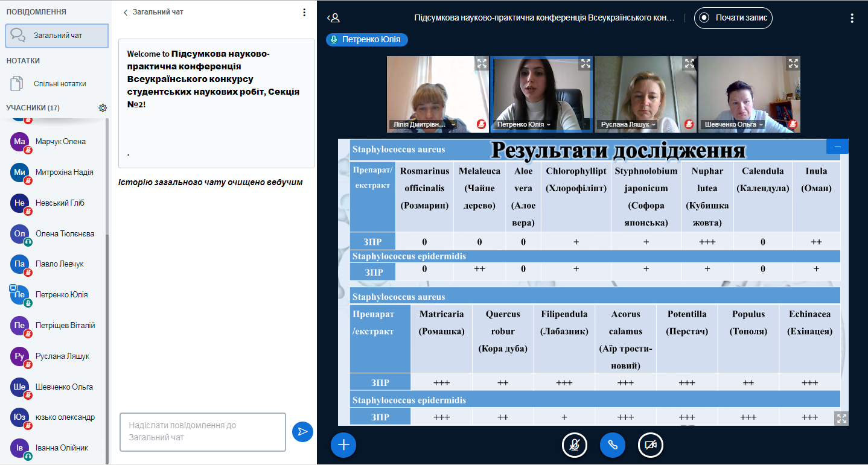Open participants settings gear
This screenshot has height=465, width=868.
tap(103, 108)
